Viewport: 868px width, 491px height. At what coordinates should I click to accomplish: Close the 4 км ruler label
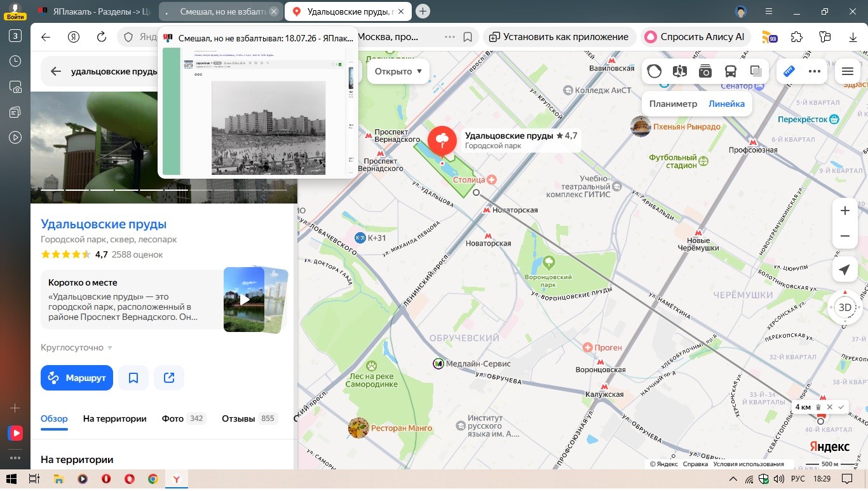click(830, 407)
